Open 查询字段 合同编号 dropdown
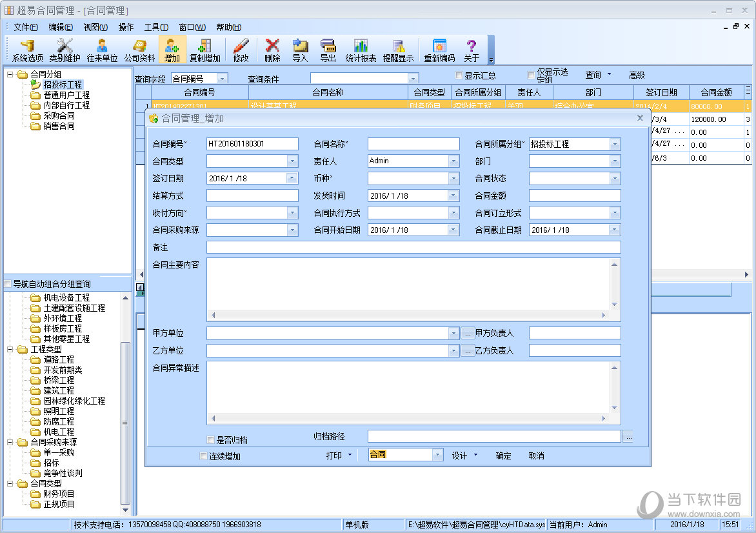 222,78
